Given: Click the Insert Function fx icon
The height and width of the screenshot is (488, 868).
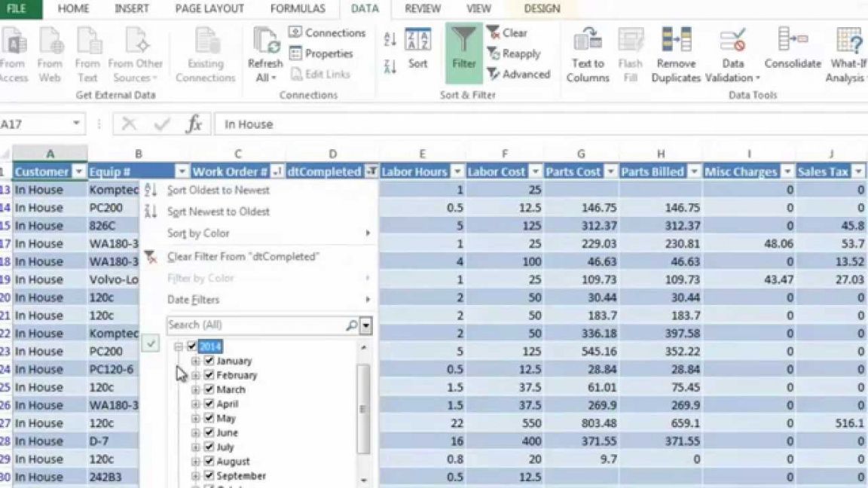Looking at the screenshot, I should 194,124.
